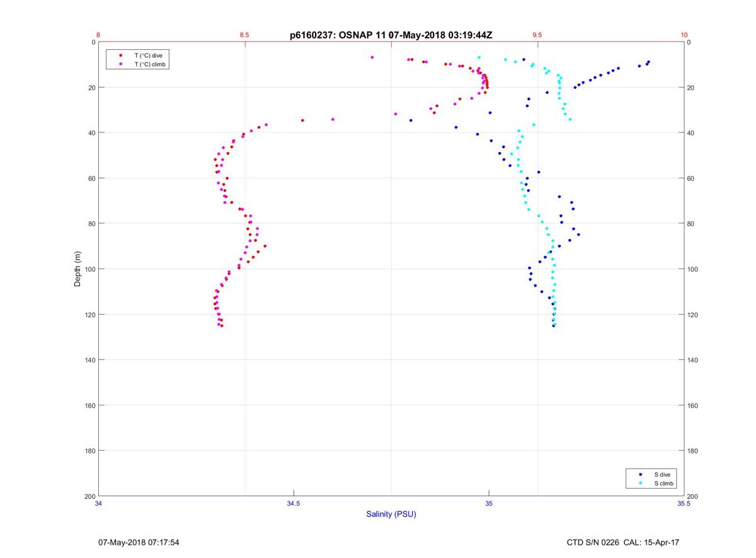Click the 'CTD S/N 0226 CAL: 15-Apr-17' text

tap(623, 542)
